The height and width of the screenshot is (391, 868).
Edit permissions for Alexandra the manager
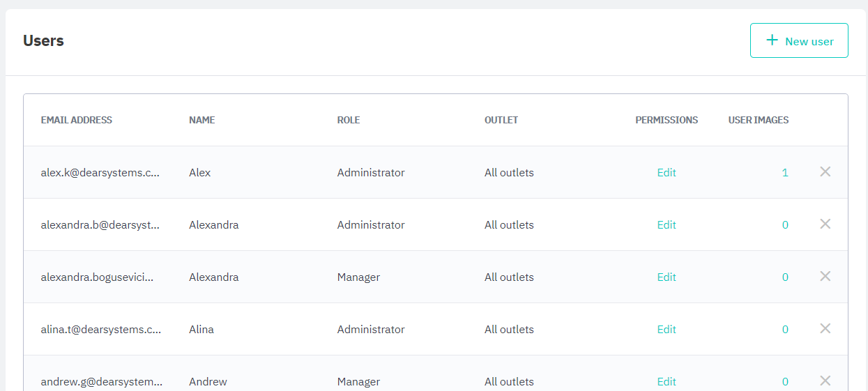(667, 277)
